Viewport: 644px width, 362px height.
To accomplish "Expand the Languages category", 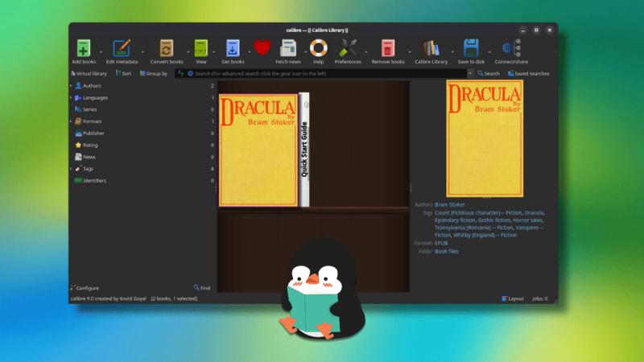I will (71, 97).
